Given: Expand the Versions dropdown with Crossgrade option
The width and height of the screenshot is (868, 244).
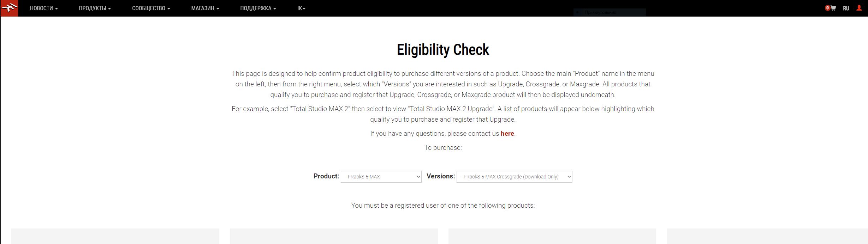Looking at the screenshot, I should point(514,177).
